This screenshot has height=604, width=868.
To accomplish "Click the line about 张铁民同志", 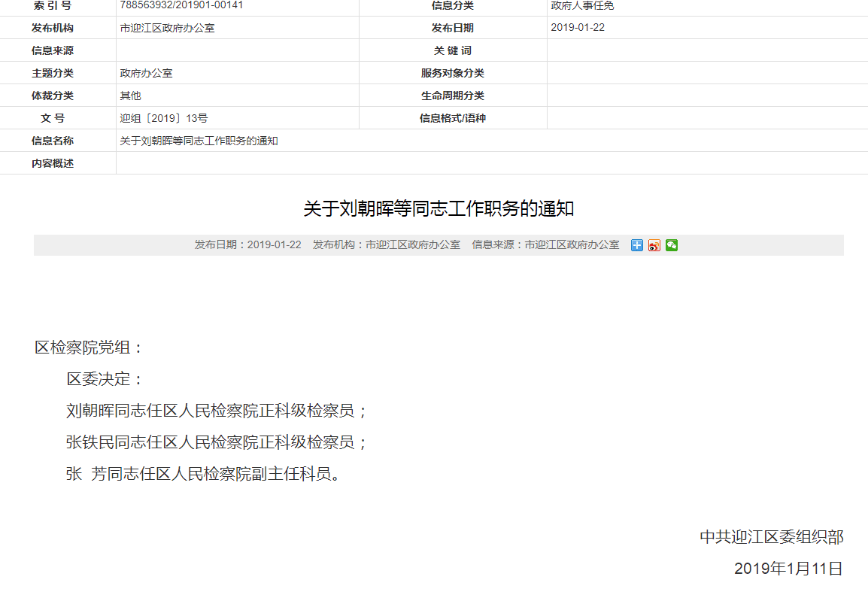I will point(217,442).
